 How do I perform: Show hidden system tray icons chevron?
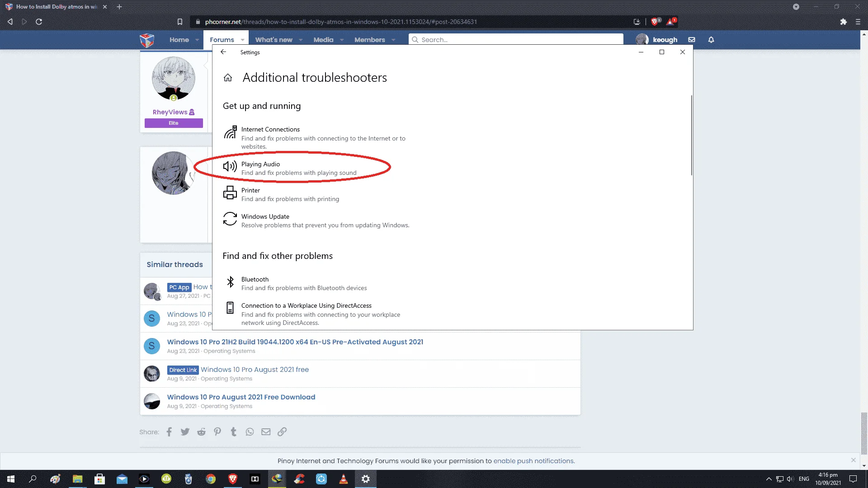pos(769,479)
